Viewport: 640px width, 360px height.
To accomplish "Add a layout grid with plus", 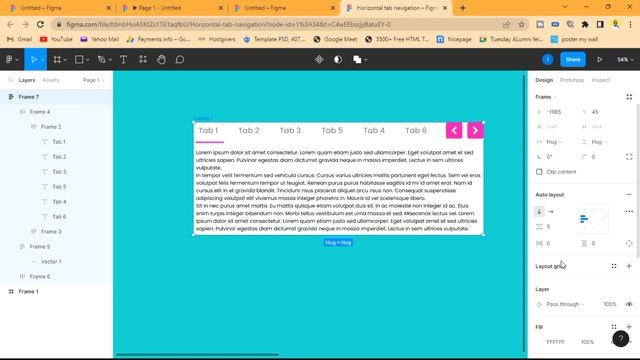I will click(x=629, y=266).
